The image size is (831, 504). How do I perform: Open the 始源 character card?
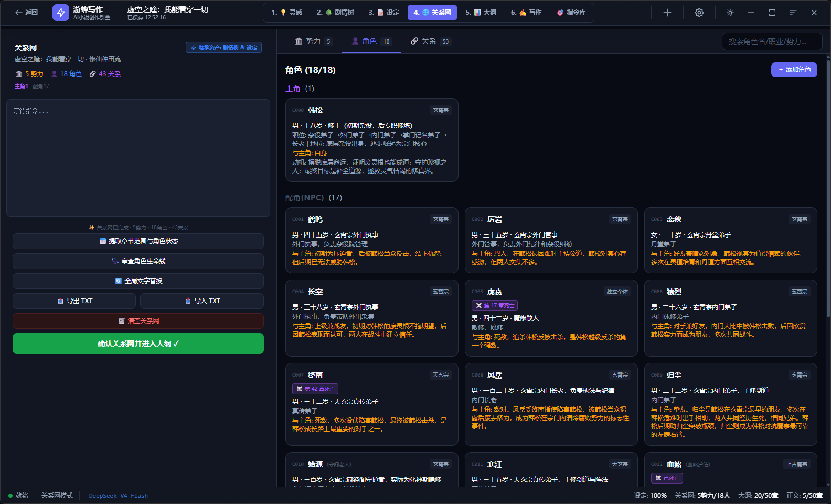pyautogui.click(x=371, y=469)
